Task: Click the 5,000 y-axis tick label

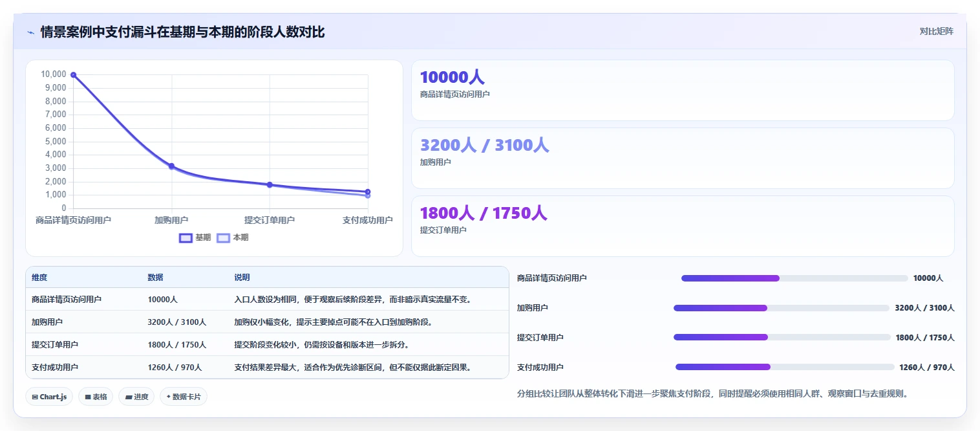Action: tap(55, 141)
